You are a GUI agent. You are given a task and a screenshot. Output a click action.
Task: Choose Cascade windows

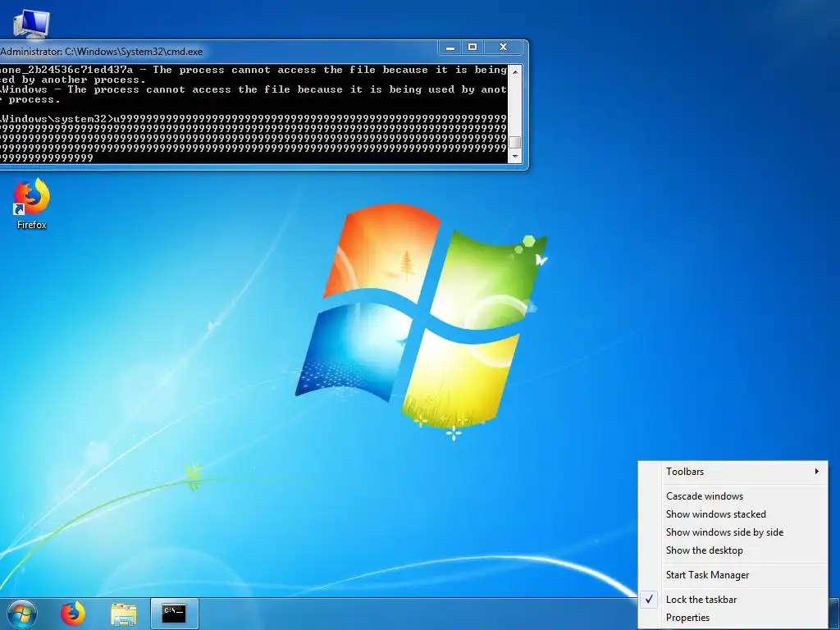click(733, 496)
